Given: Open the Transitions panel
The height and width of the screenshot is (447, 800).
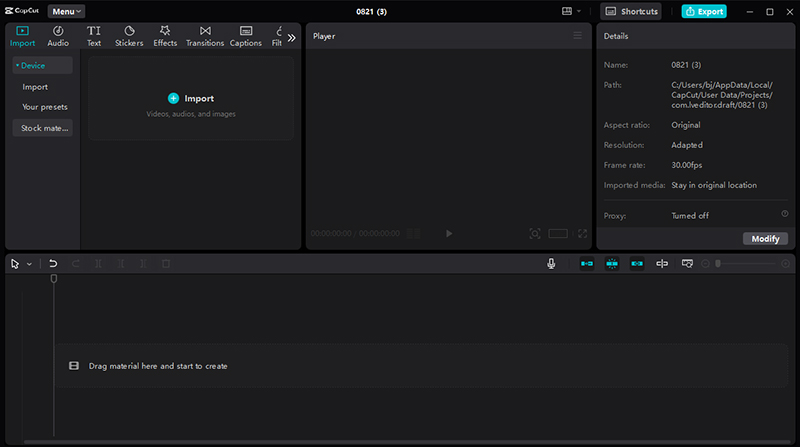Looking at the screenshot, I should pyautogui.click(x=205, y=36).
